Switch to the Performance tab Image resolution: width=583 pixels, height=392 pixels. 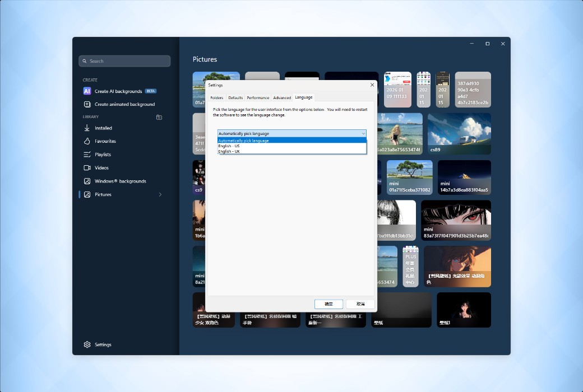(258, 98)
